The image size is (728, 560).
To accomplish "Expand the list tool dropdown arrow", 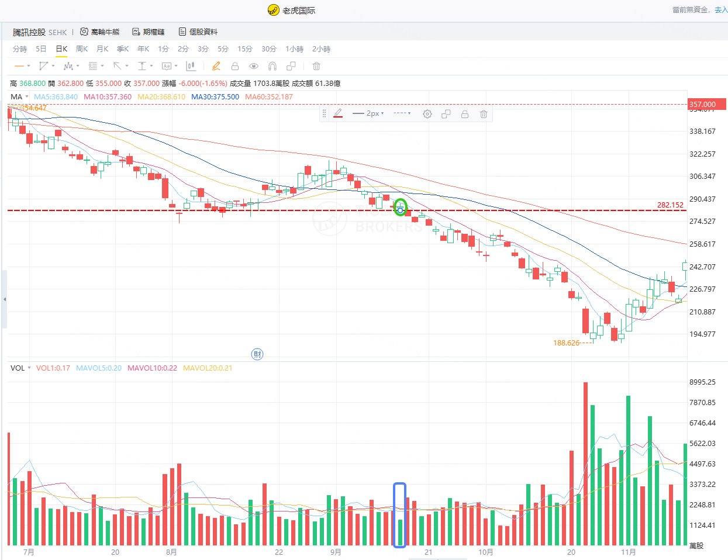I will pos(102,66).
